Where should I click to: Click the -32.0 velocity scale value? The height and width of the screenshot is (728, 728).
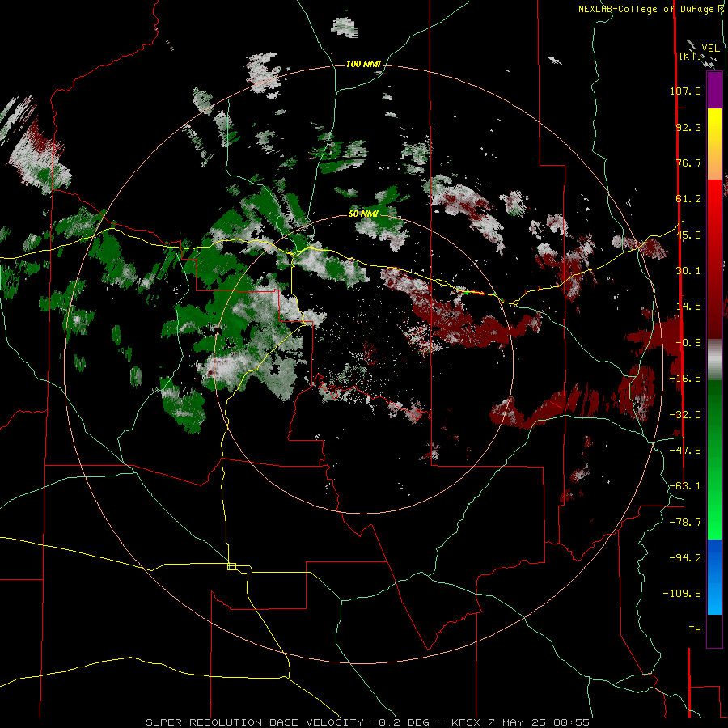(x=685, y=415)
